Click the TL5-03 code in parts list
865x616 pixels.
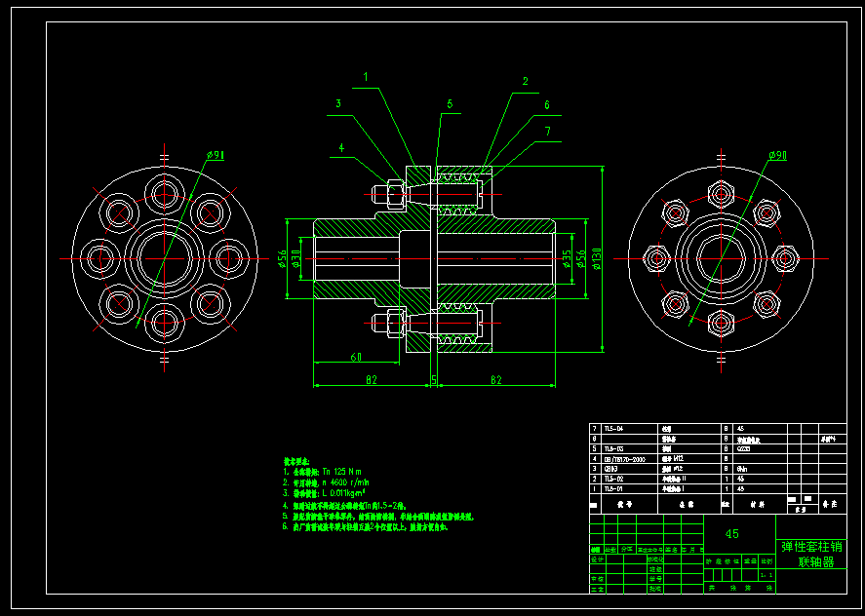point(612,448)
